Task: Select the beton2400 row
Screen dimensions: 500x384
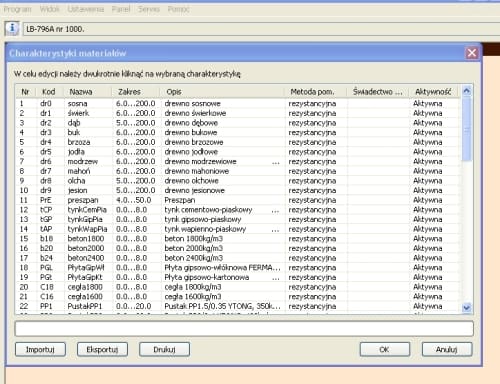Action: pyautogui.click(x=238, y=258)
